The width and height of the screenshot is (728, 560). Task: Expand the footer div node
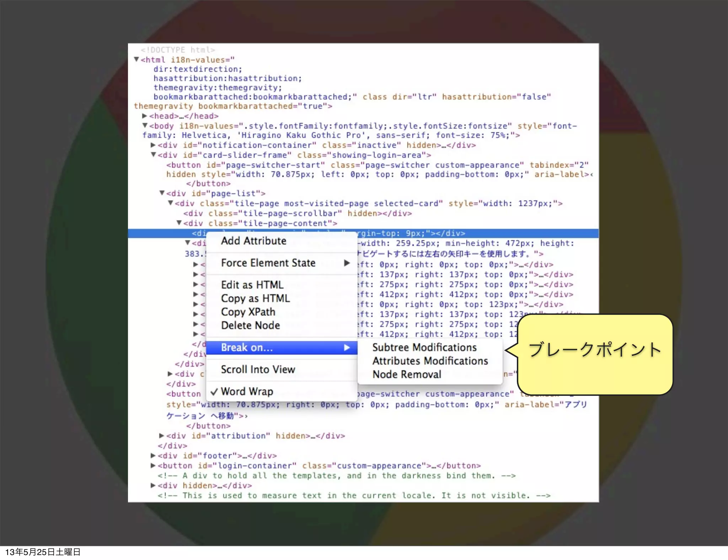pyautogui.click(x=153, y=456)
